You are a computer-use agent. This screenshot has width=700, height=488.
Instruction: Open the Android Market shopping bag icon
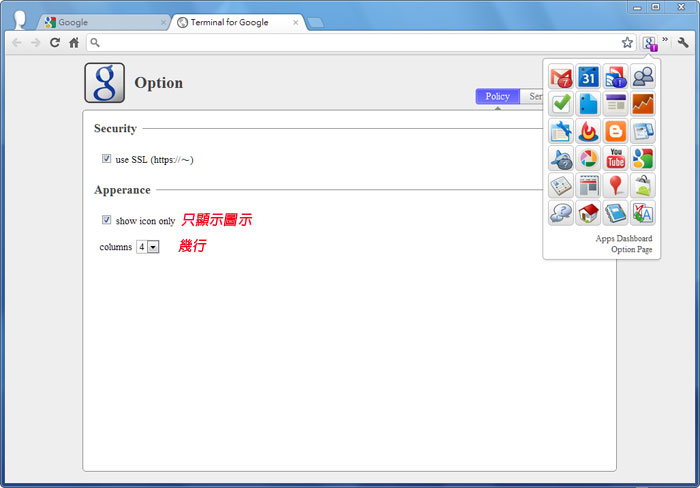coord(643,186)
